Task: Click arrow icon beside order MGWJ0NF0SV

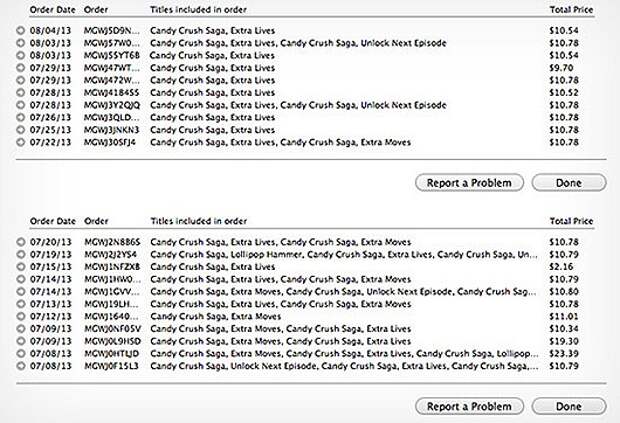Action: [21, 329]
